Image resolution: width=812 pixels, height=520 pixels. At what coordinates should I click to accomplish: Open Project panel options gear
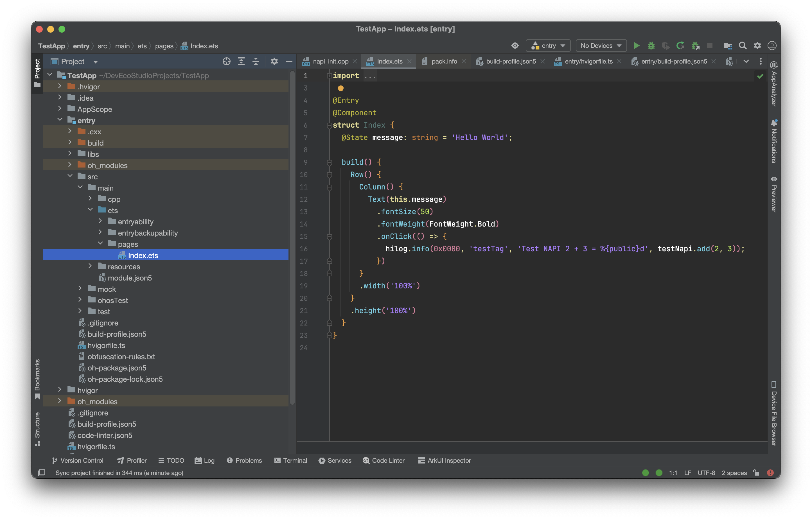tap(274, 62)
